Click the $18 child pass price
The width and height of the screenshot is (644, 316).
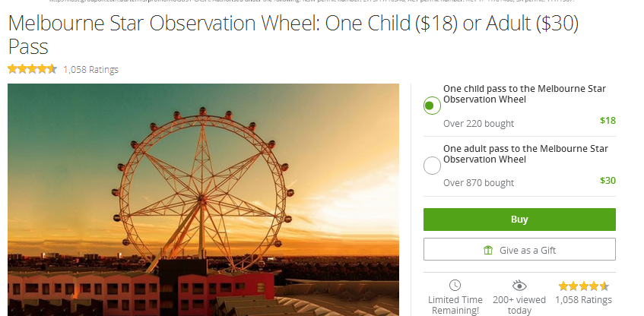[x=608, y=120]
